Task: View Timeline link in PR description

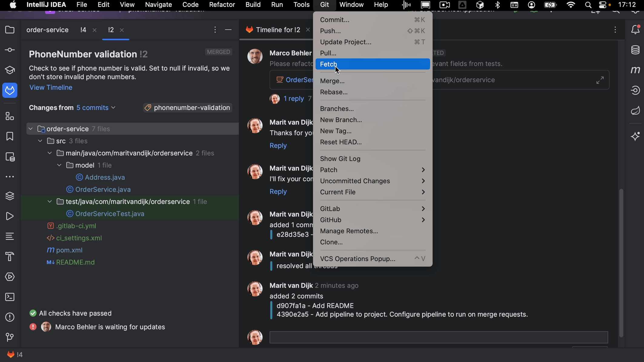Action: pyautogui.click(x=51, y=87)
